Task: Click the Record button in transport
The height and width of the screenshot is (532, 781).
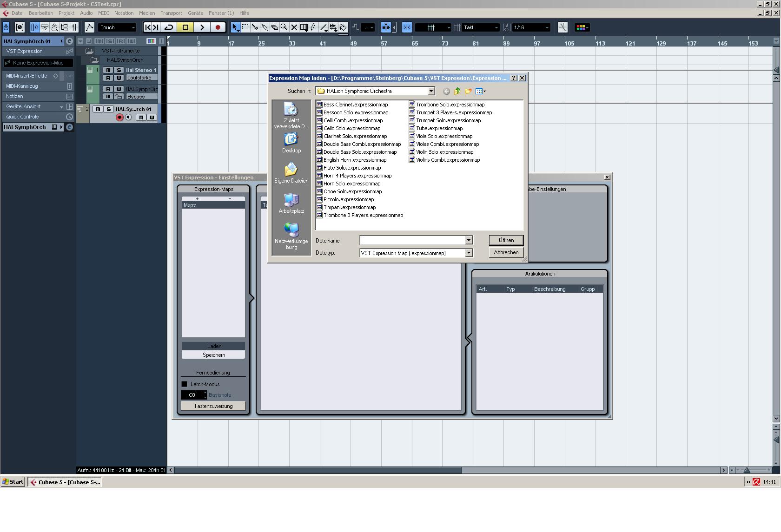Action: (218, 27)
